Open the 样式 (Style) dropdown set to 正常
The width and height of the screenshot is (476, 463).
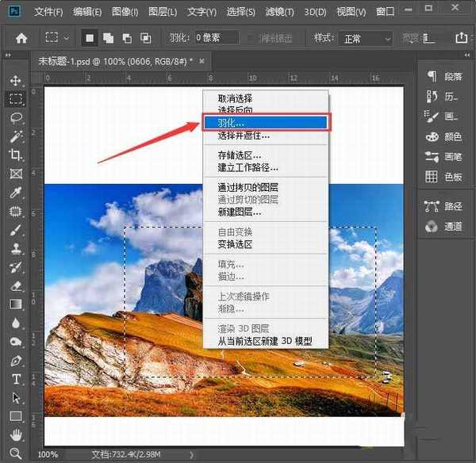click(365, 38)
